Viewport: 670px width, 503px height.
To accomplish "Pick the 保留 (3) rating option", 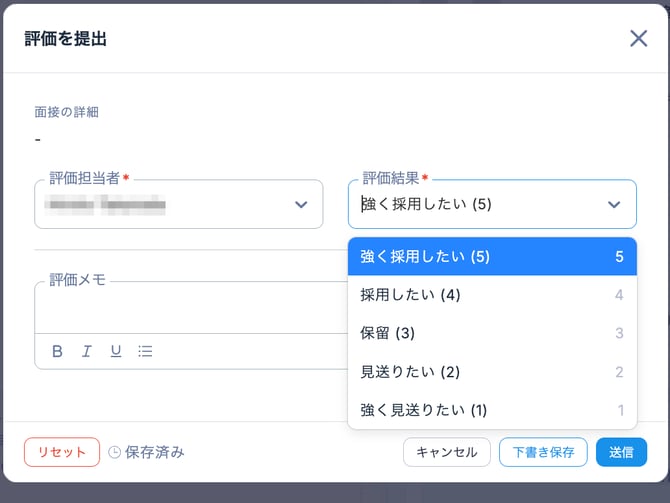I will pos(492,333).
